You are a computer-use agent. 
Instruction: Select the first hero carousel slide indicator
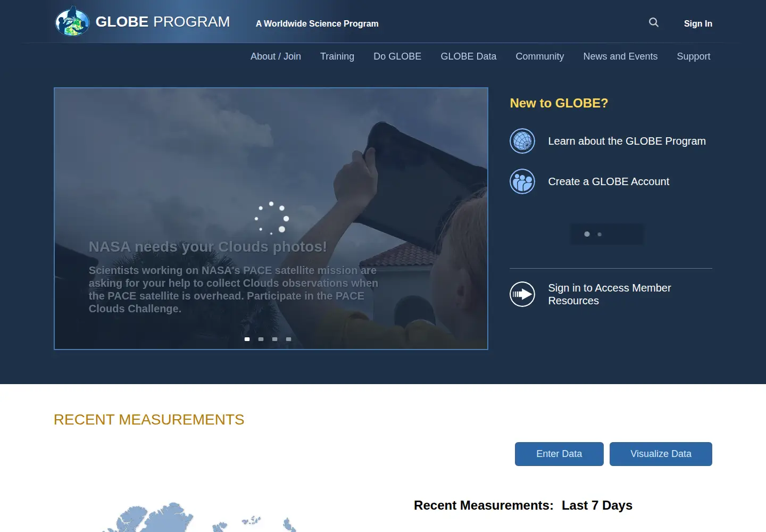click(x=247, y=339)
